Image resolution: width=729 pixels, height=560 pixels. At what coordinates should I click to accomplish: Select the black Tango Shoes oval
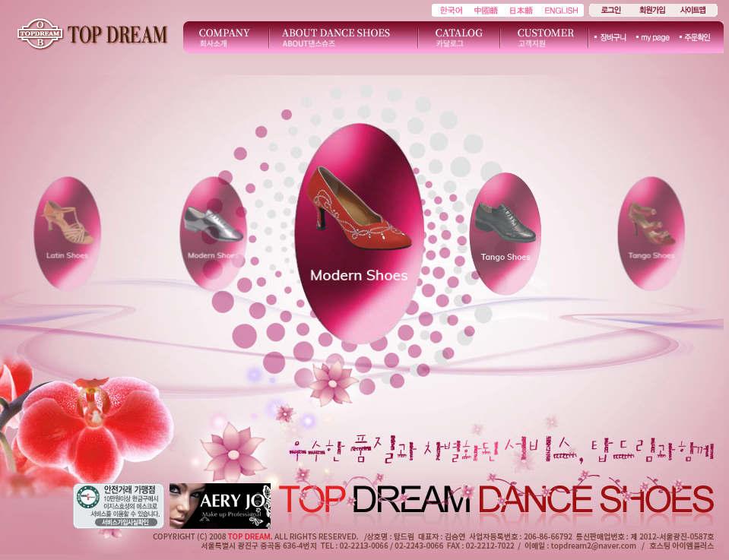click(506, 233)
